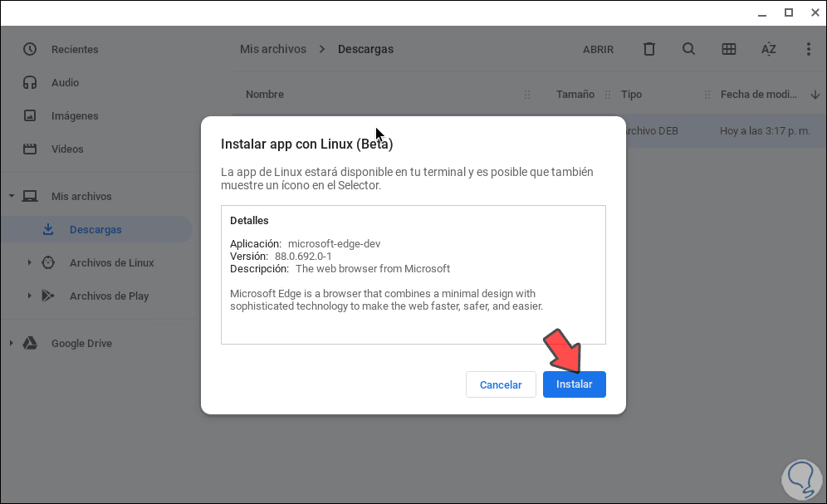
Task: Click 'microsoft-edge-dev' application name
Action: click(334, 243)
